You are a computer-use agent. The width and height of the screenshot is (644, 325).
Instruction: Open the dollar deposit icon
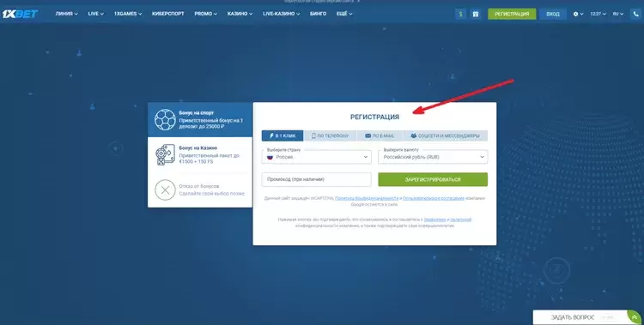pyautogui.click(x=460, y=14)
